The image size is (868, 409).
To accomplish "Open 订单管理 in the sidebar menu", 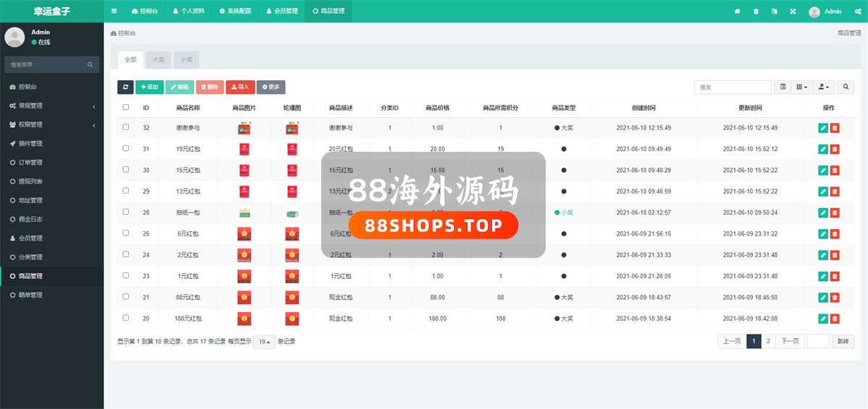I will click(30, 163).
